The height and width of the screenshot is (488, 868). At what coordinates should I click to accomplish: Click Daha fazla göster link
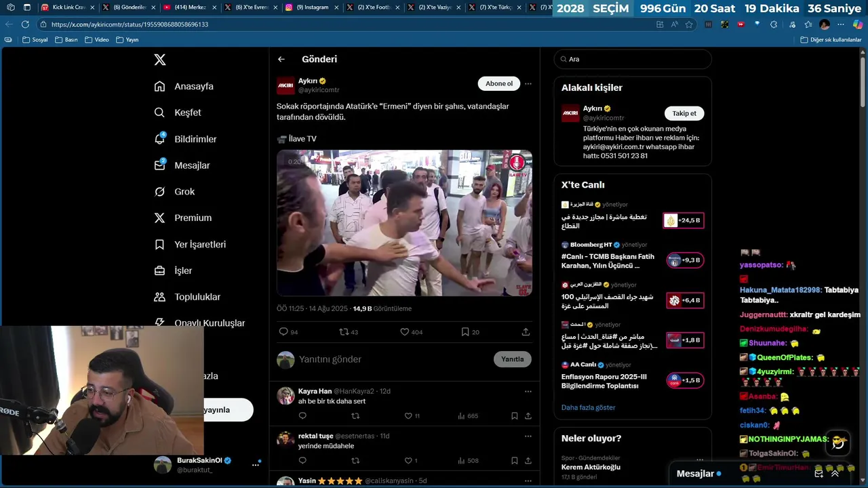tap(588, 407)
